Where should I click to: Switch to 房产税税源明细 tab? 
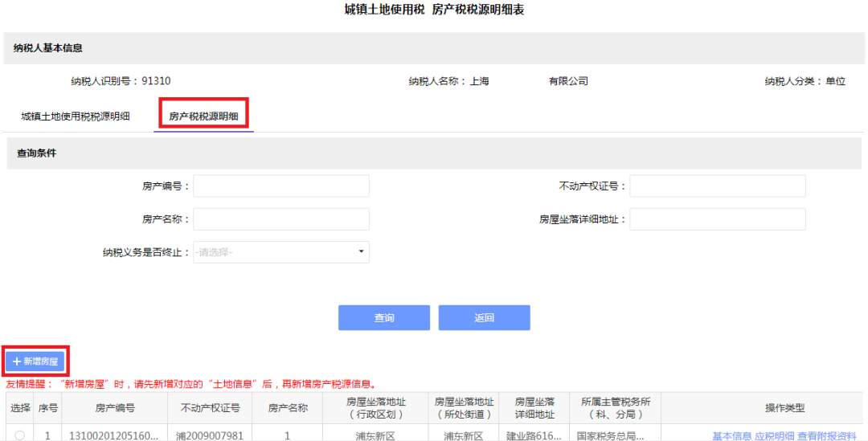tap(203, 116)
